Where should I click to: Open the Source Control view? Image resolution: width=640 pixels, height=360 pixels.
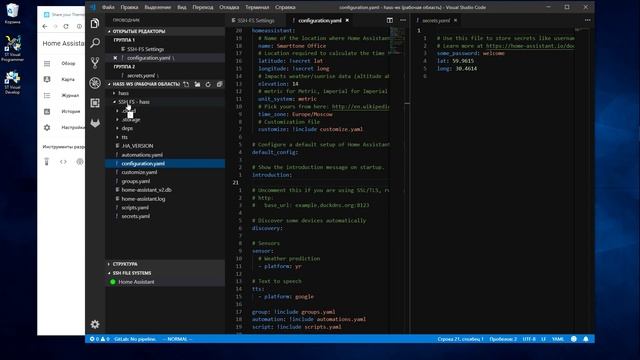coord(95,63)
